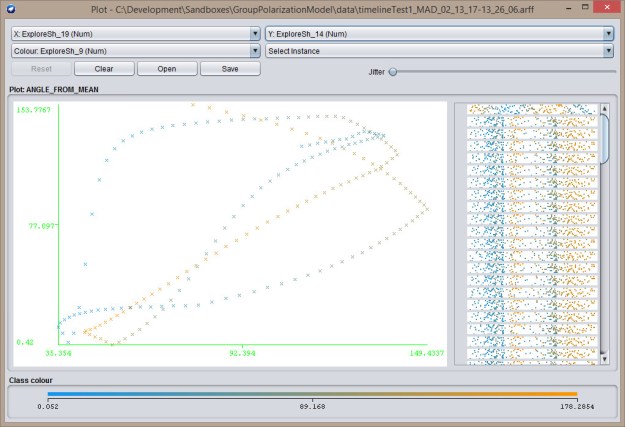The image size is (625, 427).
Task: Open the Y: ExploreSh_14 axis dropdown
Action: click(x=439, y=33)
